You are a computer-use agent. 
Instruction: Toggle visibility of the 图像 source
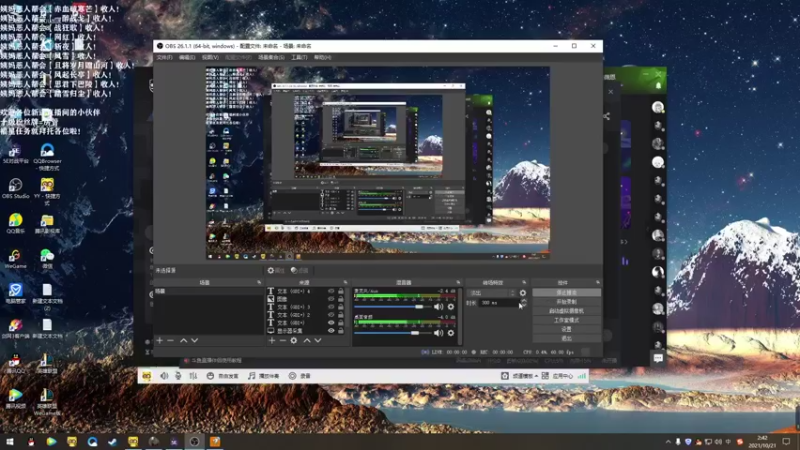click(331, 299)
